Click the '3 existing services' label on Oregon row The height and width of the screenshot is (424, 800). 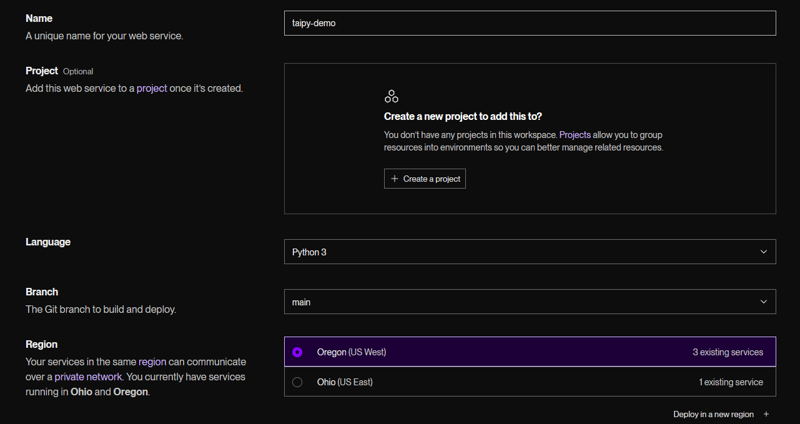click(727, 352)
